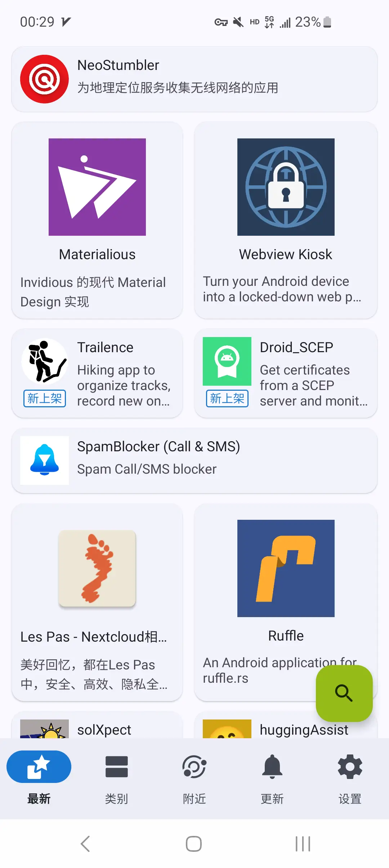The width and height of the screenshot is (389, 868).
Task: Select the green Droid_SCEP icon
Action: 227,361
